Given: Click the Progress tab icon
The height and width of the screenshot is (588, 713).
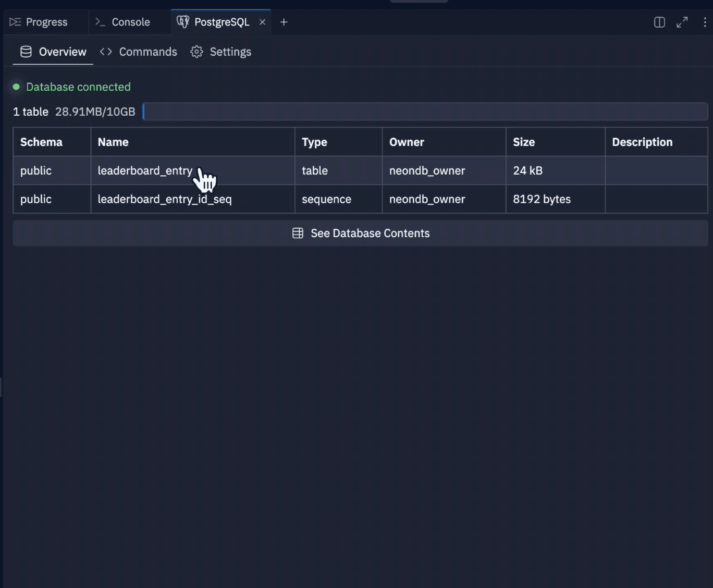Looking at the screenshot, I should coord(15,22).
